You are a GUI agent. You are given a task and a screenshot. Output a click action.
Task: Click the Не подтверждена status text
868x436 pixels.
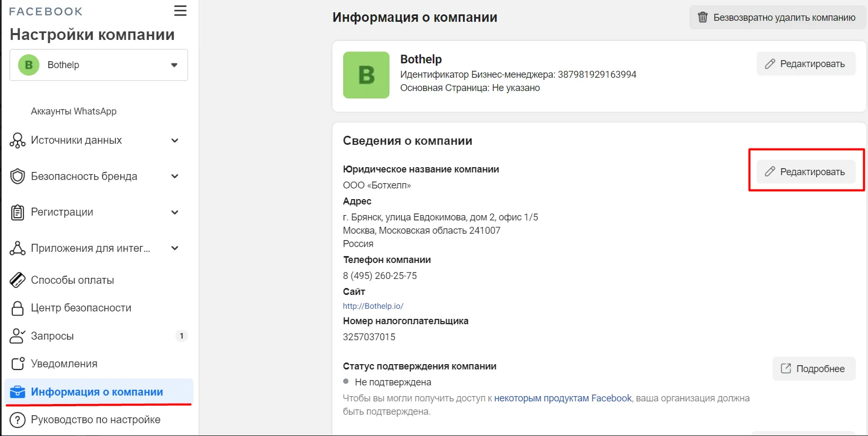click(393, 382)
